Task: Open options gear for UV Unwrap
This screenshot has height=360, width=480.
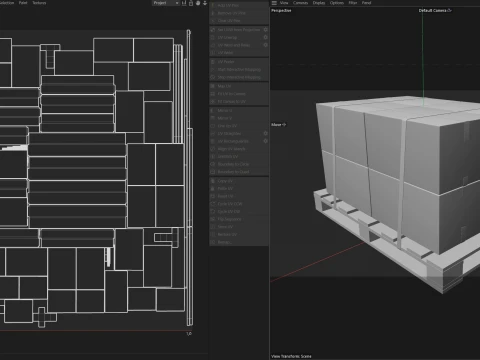Action: (x=266, y=37)
